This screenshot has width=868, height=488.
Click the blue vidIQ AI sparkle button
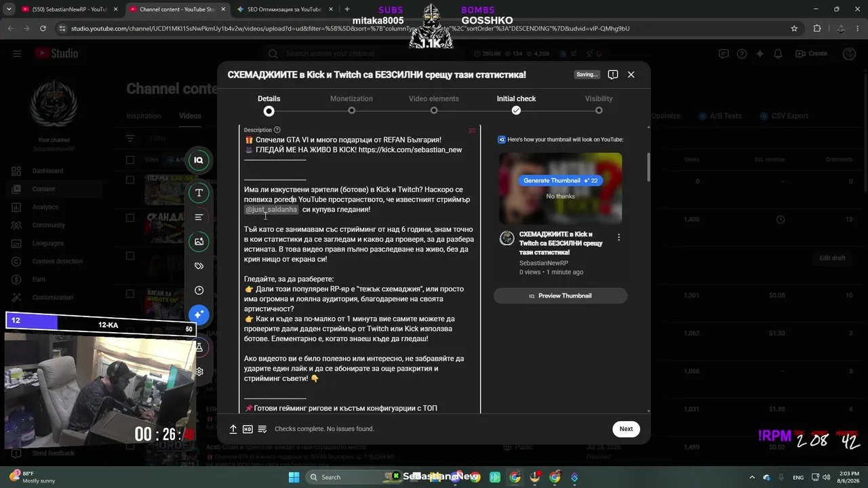click(199, 314)
